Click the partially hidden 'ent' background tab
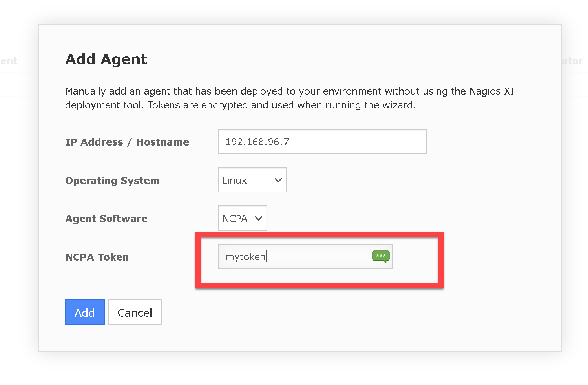Screen dimensions: 588x385 click(x=9, y=61)
